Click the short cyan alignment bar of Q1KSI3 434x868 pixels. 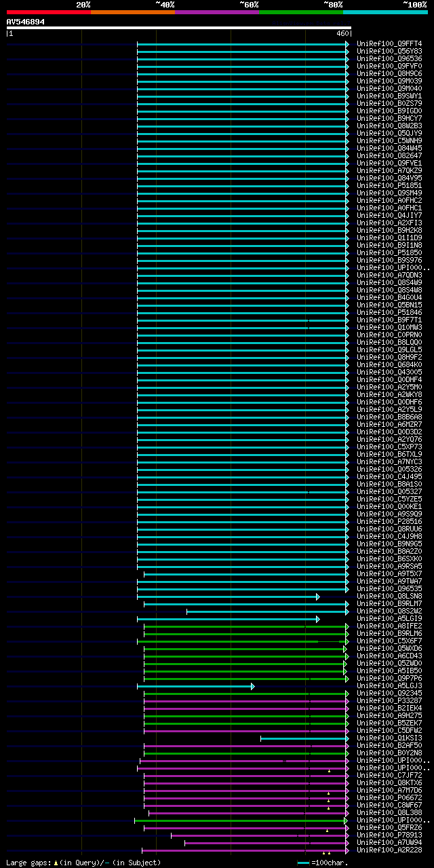point(304,738)
